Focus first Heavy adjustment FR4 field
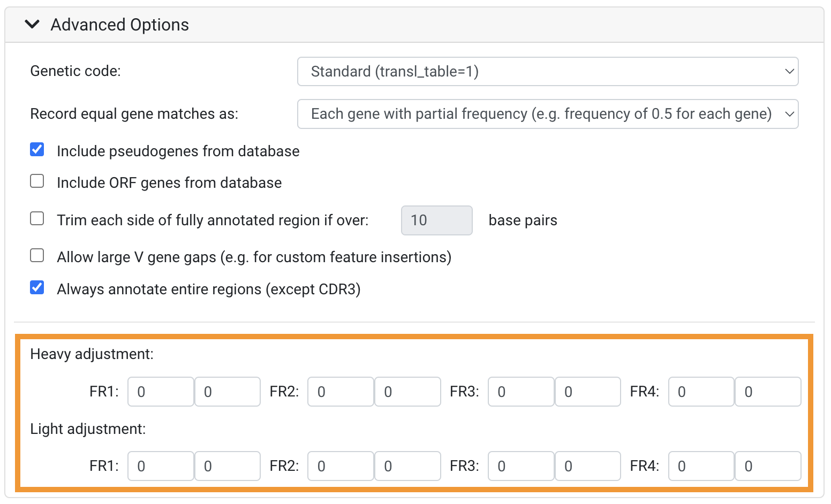831x504 pixels. 701,392
